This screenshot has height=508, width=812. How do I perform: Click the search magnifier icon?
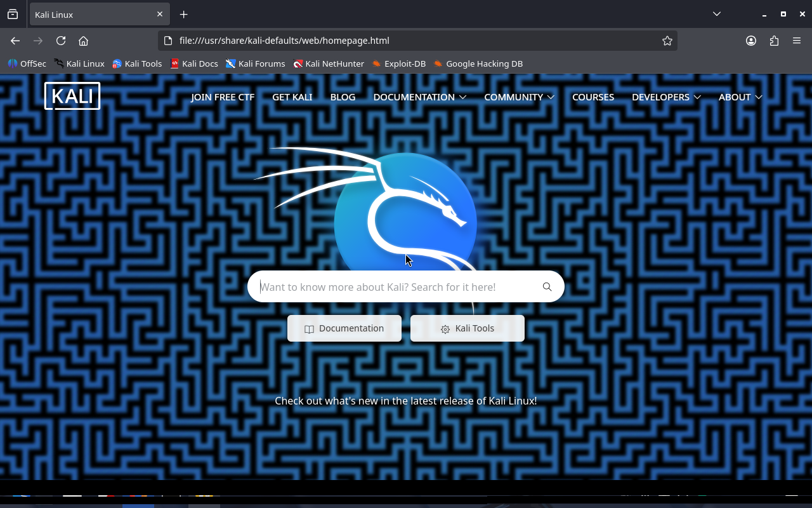tap(547, 287)
